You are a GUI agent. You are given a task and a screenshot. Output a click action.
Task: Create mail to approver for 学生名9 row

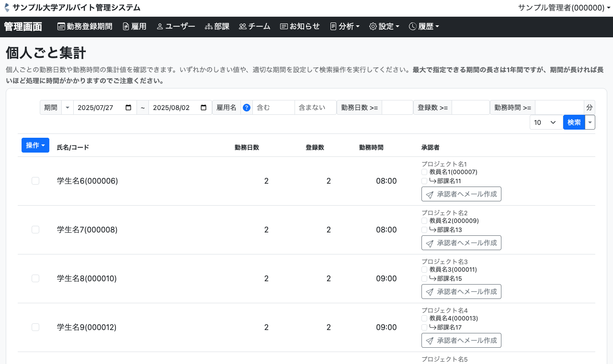coord(461,340)
